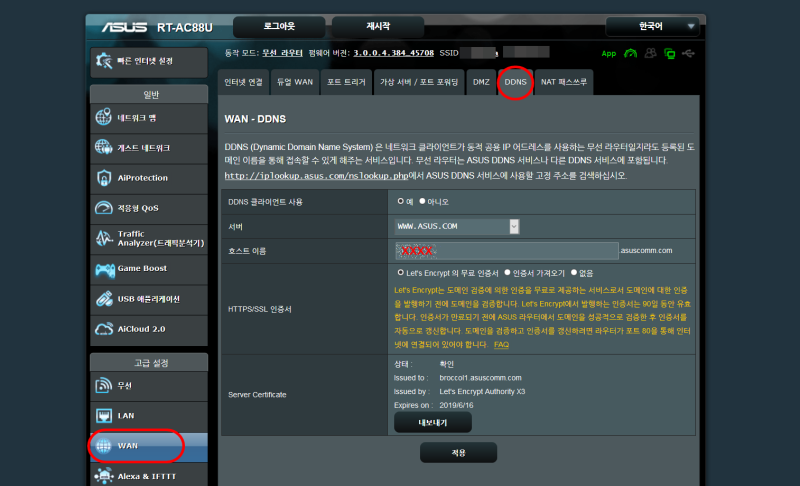This screenshot has height=486, width=800.
Task: Click firmware version 3.0.0.4.384_45708 link
Action: 393,53
